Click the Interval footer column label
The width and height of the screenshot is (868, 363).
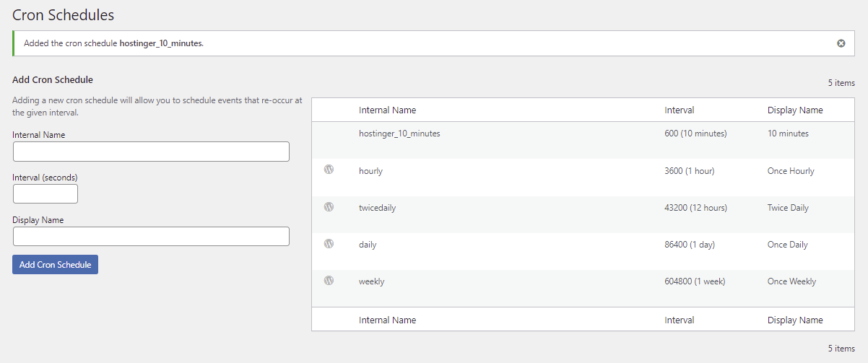point(679,320)
